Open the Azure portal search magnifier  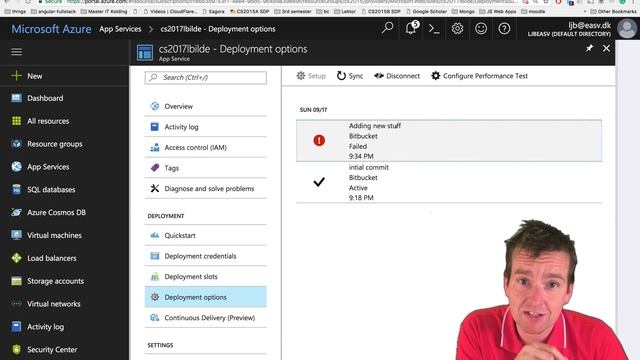click(x=387, y=28)
